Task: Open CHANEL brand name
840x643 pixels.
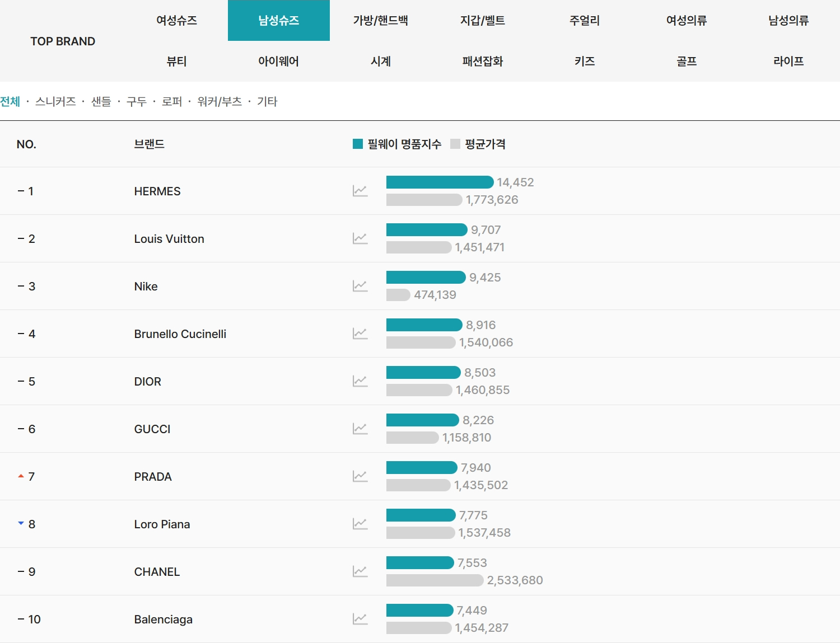Action: (x=157, y=571)
